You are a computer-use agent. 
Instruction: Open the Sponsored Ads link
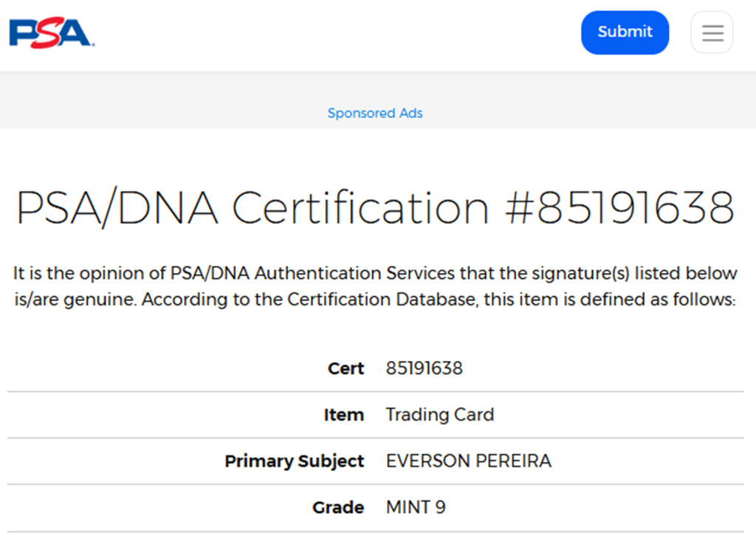tap(375, 113)
